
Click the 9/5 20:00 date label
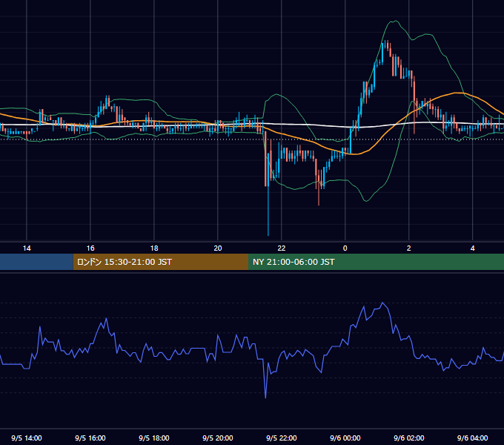(218, 438)
